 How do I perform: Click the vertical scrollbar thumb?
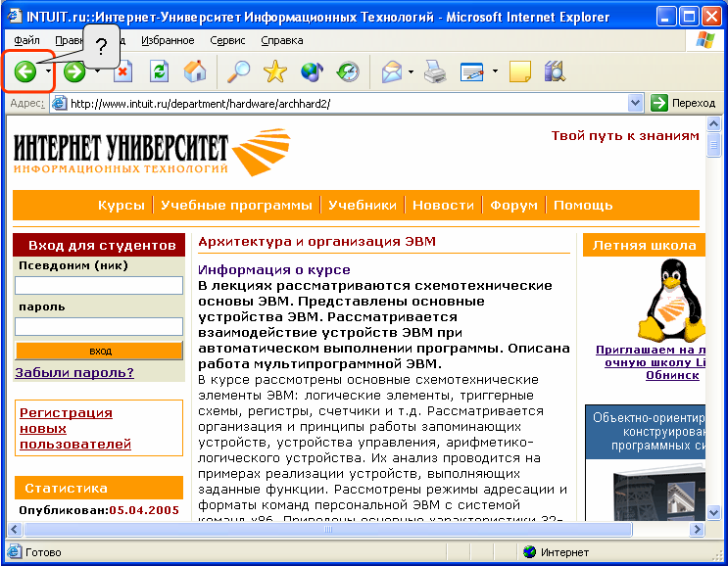[713, 145]
